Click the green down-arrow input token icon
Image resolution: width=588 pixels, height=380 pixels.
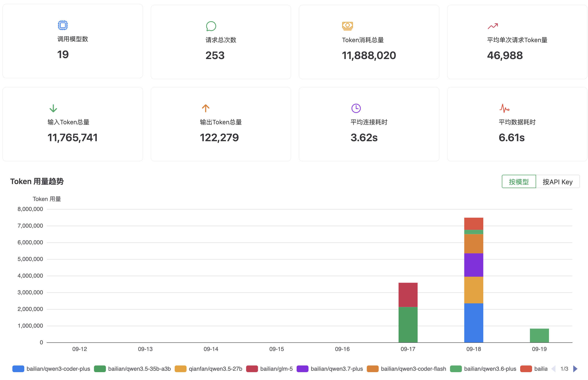click(53, 108)
